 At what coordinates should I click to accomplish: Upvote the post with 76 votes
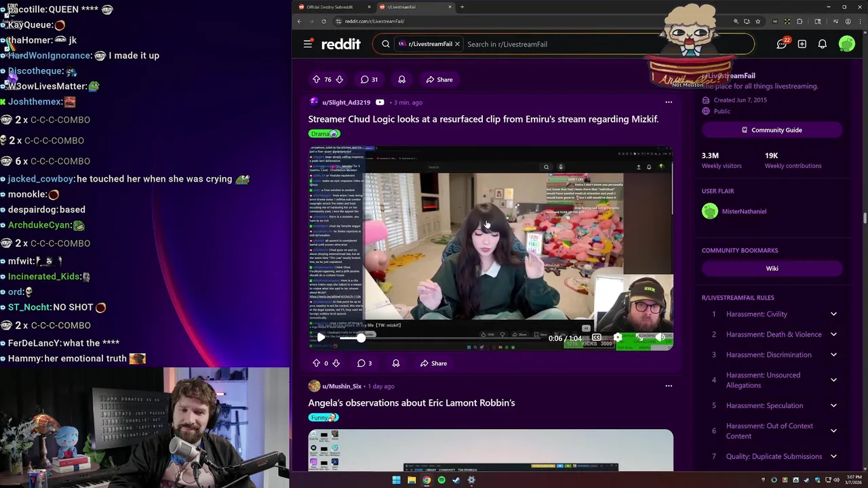pos(316,79)
